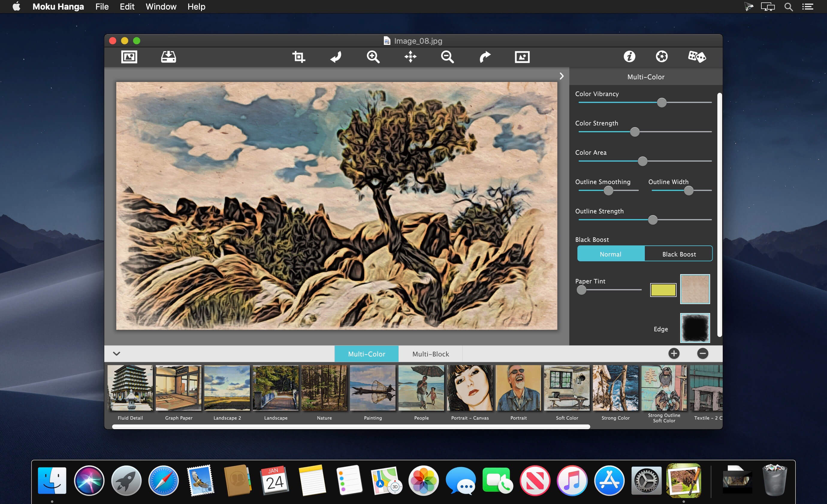Enable the Black Boost option
Viewport: 827px width, 504px height.
[x=679, y=254]
